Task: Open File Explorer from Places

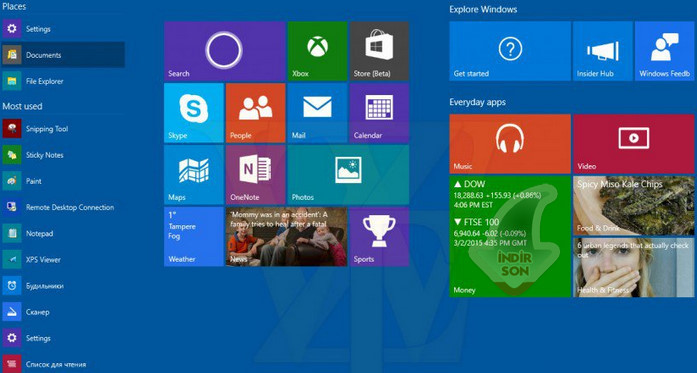Action: coord(63,81)
